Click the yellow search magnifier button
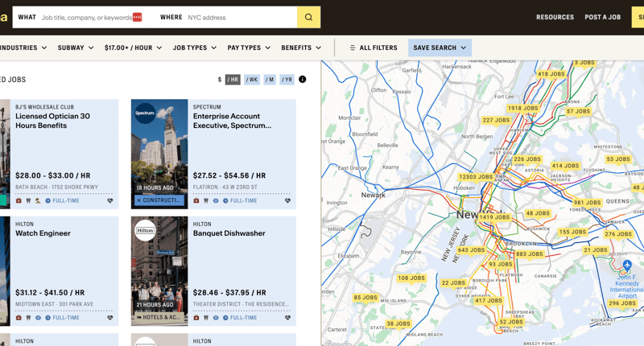This screenshot has height=346, width=644. [308, 17]
